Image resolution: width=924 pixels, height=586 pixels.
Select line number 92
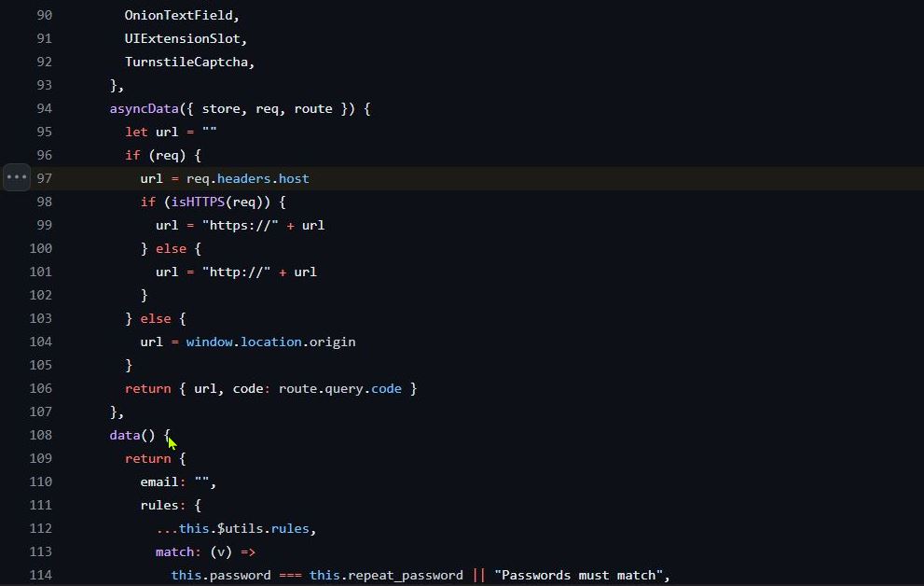(x=44, y=62)
